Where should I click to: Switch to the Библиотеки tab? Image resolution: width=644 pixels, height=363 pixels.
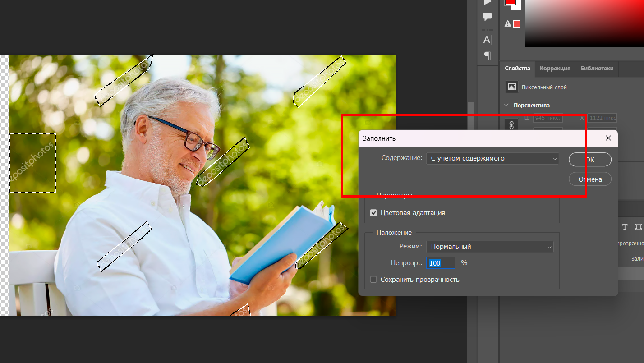[x=597, y=69]
